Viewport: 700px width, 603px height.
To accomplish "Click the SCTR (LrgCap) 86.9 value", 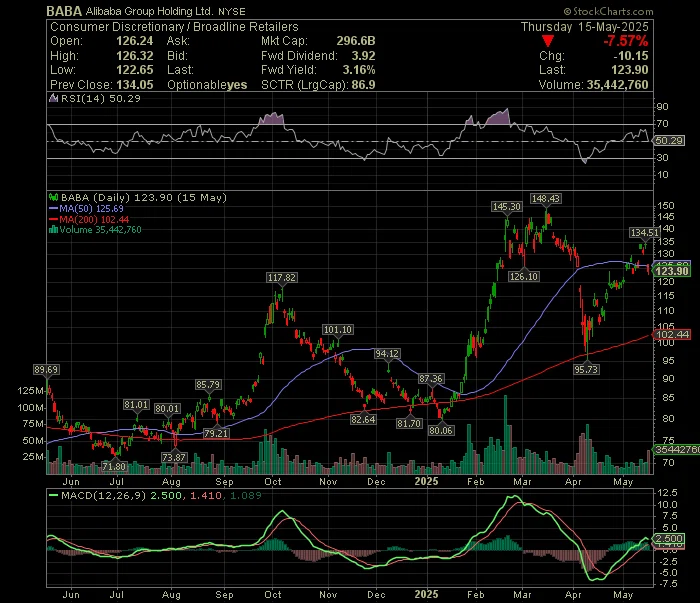I will point(363,85).
